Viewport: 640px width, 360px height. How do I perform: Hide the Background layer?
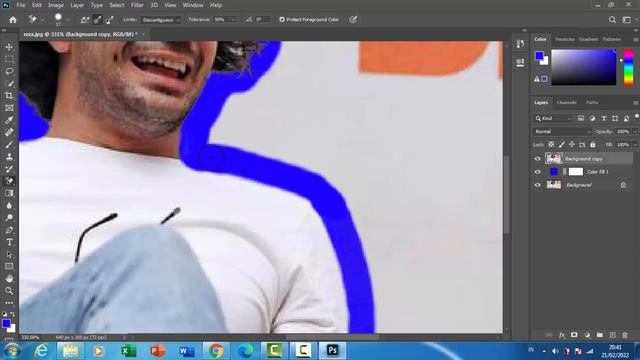(x=537, y=185)
